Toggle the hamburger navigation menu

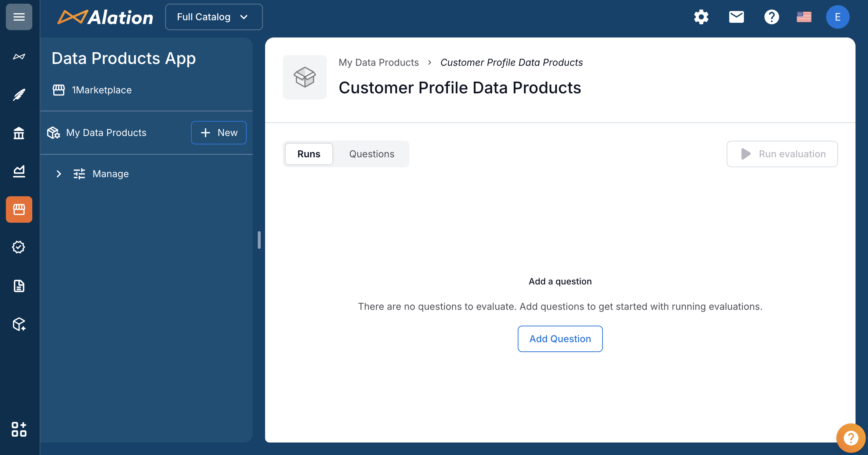click(19, 17)
